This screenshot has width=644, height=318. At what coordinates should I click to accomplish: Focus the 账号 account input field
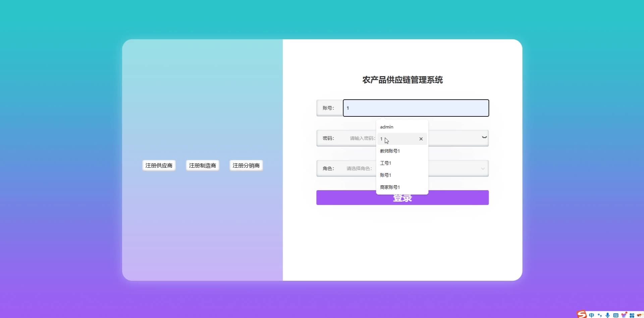pos(416,108)
